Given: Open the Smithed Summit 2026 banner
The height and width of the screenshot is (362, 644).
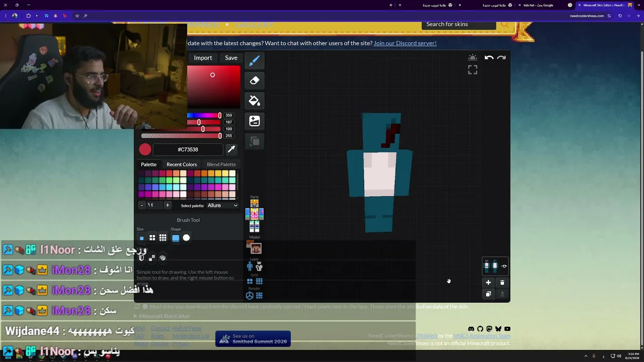Looking at the screenshot, I should click(x=253, y=339).
